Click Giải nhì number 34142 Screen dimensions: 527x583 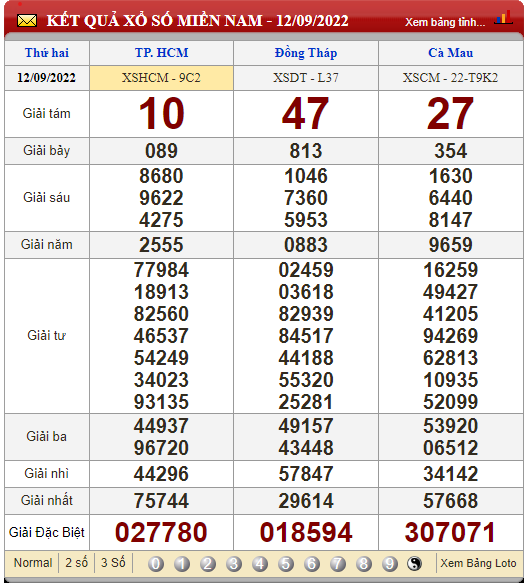(450, 474)
